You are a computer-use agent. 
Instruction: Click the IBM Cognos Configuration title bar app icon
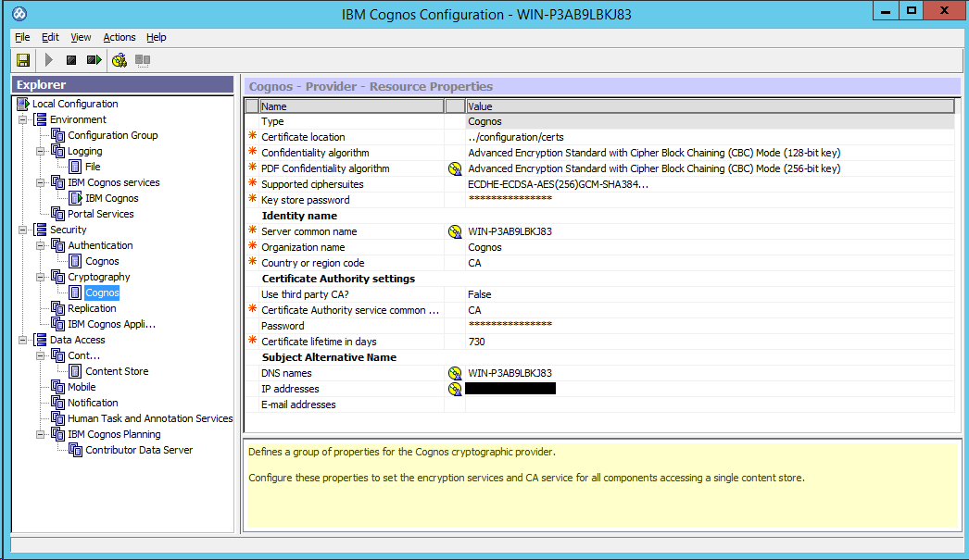19,14
